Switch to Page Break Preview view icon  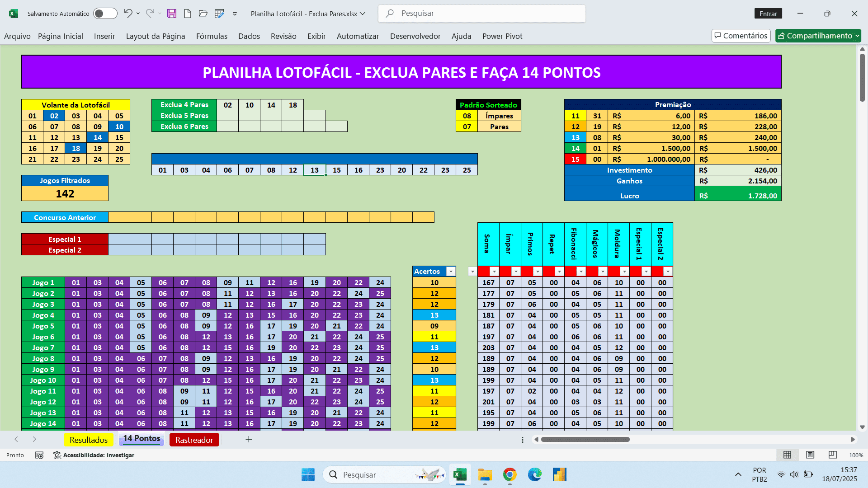click(x=832, y=455)
